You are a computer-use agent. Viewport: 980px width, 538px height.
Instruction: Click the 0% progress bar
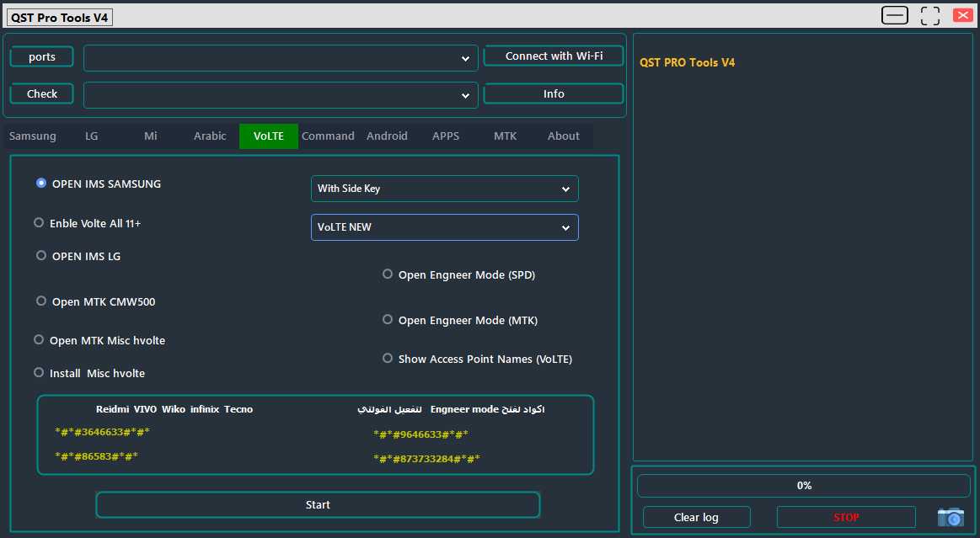(x=803, y=485)
